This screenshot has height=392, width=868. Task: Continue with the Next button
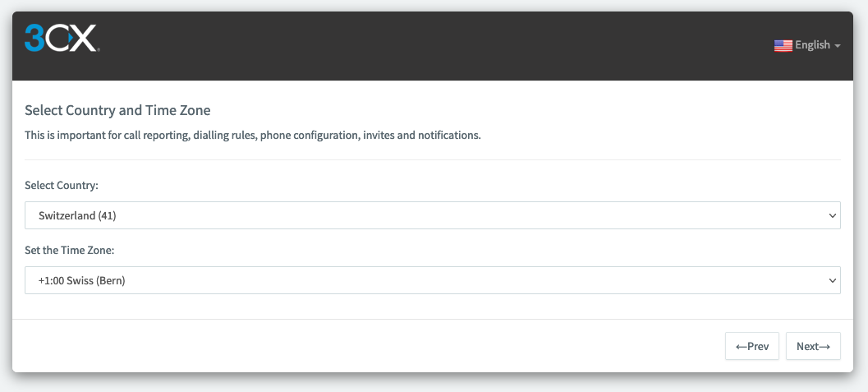[813, 346]
